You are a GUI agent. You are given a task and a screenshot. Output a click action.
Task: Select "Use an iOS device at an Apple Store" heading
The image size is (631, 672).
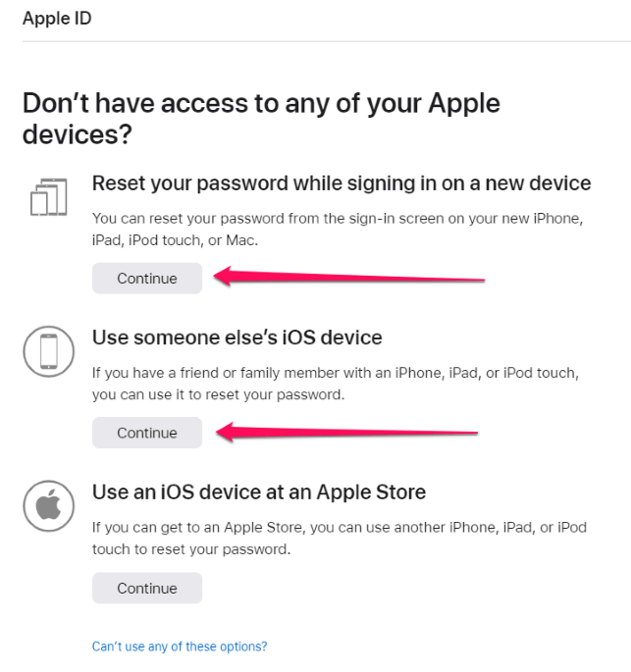[259, 492]
